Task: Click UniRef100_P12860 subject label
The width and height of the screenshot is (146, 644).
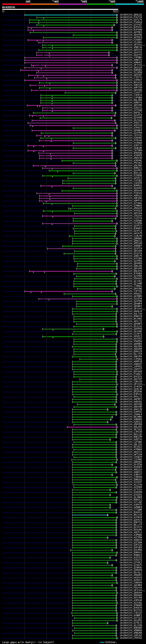Action: pyautogui.click(x=131, y=42)
